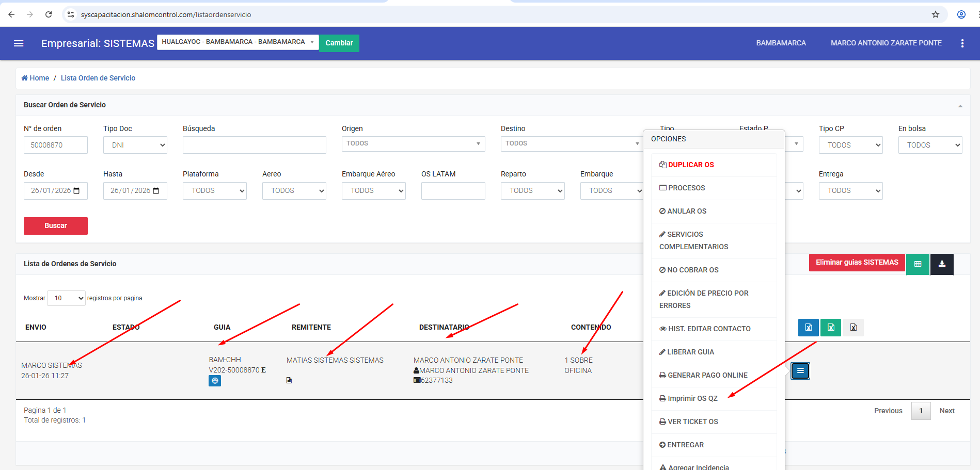
Task: Collapse the Buscar Orden de Servicio panel
Action: click(960, 106)
